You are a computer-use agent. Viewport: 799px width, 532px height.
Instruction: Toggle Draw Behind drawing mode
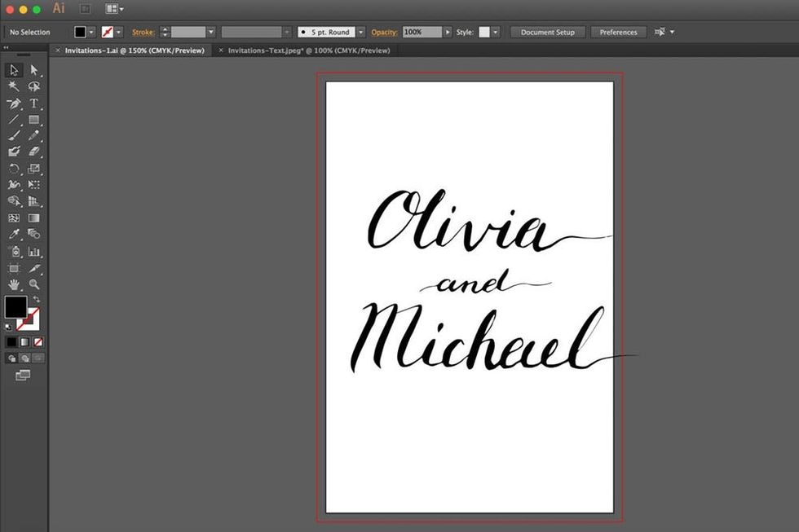(25, 358)
